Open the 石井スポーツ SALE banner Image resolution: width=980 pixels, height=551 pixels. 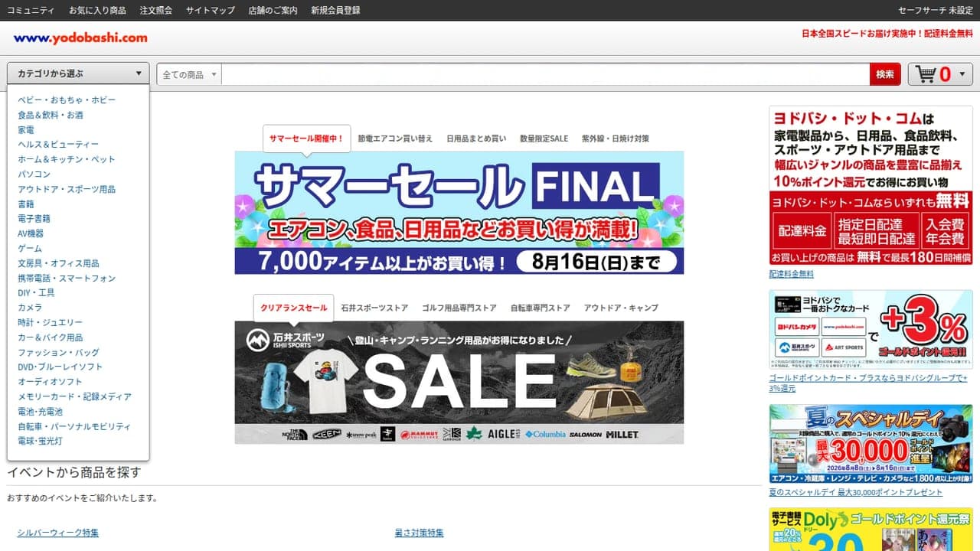[x=459, y=382]
